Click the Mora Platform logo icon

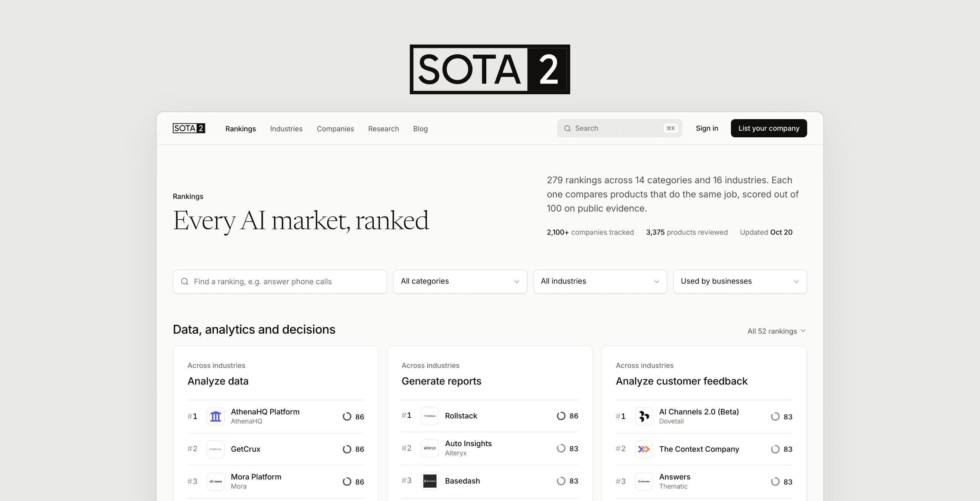click(216, 481)
